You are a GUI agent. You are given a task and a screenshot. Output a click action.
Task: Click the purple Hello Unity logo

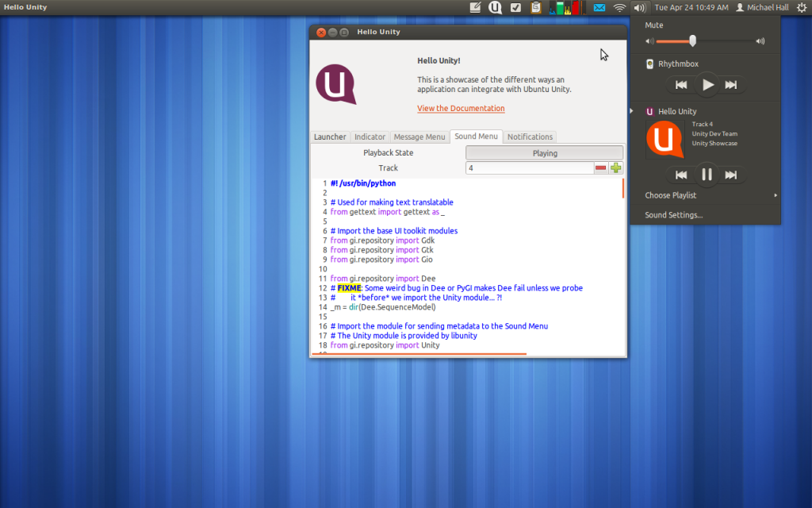pos(336,84)
